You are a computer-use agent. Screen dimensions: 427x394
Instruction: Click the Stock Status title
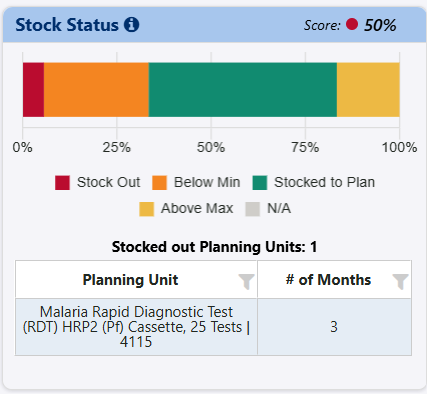tap(67, 25)
